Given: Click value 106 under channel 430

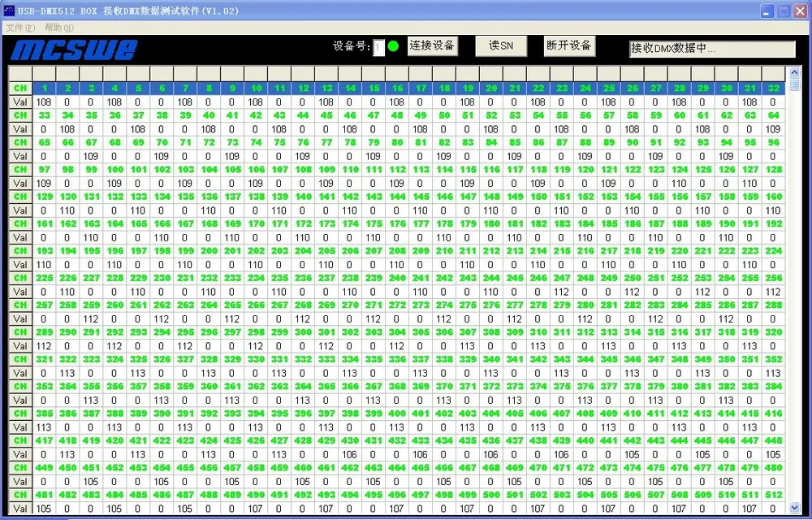Looking at the screenshot, I should tap(349, 454).
